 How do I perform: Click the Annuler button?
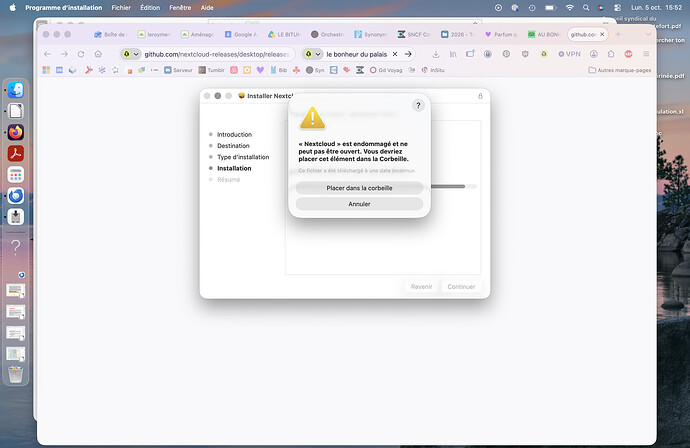click(x=359, y=204)
